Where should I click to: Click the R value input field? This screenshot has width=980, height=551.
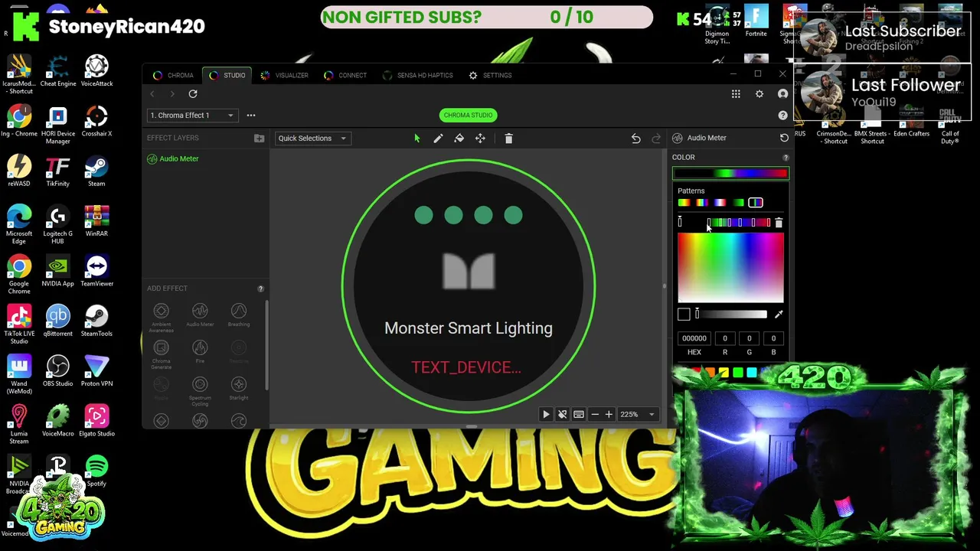click(725, 338)
